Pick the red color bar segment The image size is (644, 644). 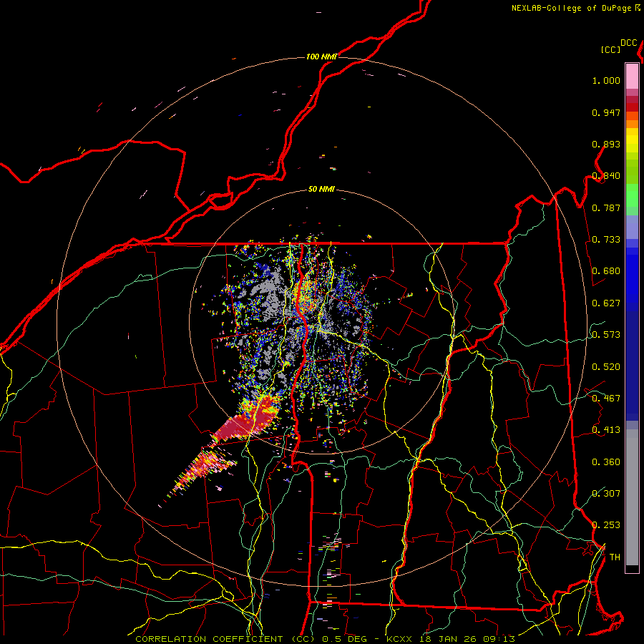632,107
